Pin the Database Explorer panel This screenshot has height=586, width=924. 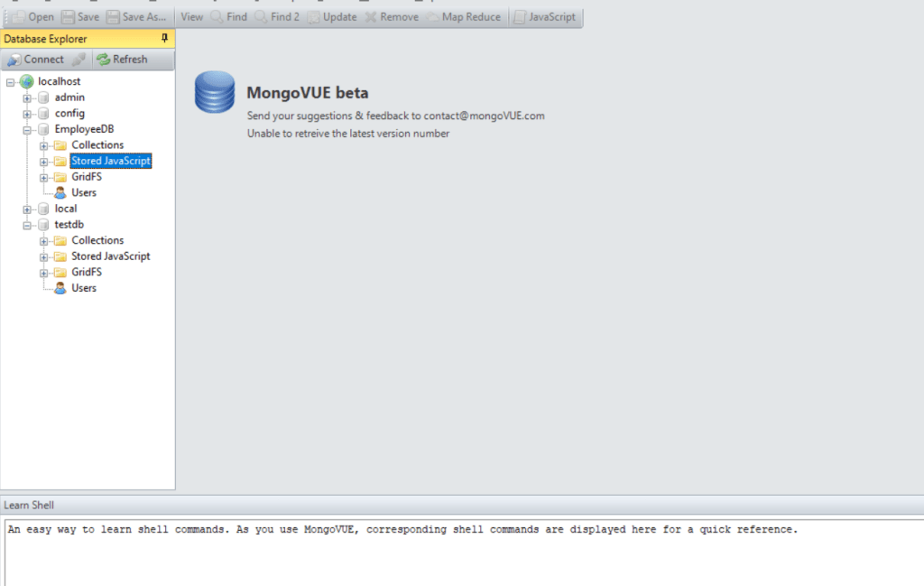[x=164, y=38]
